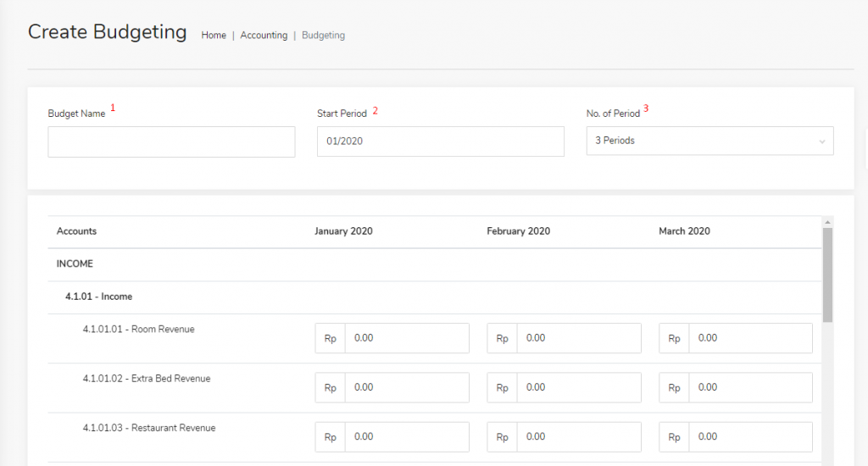Click the scrollbar up arrow in table

tap(827, 221)
